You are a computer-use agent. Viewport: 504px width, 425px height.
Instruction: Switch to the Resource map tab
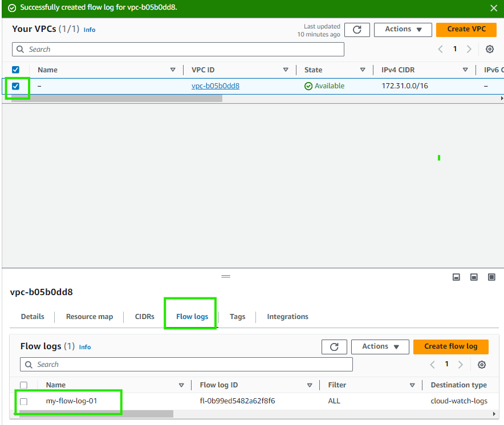coord(90,317)
